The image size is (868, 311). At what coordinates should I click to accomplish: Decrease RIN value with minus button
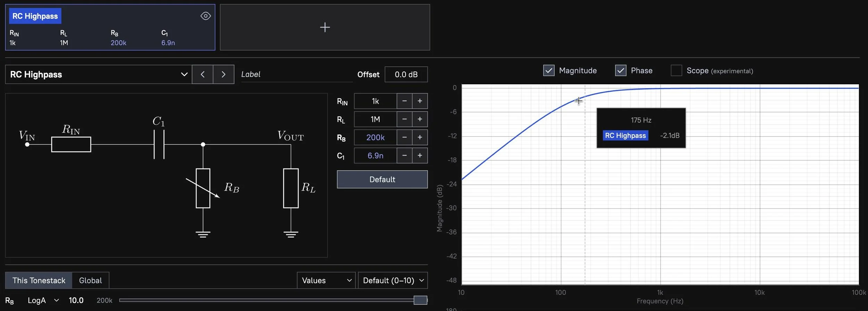[x=404, y=101]
